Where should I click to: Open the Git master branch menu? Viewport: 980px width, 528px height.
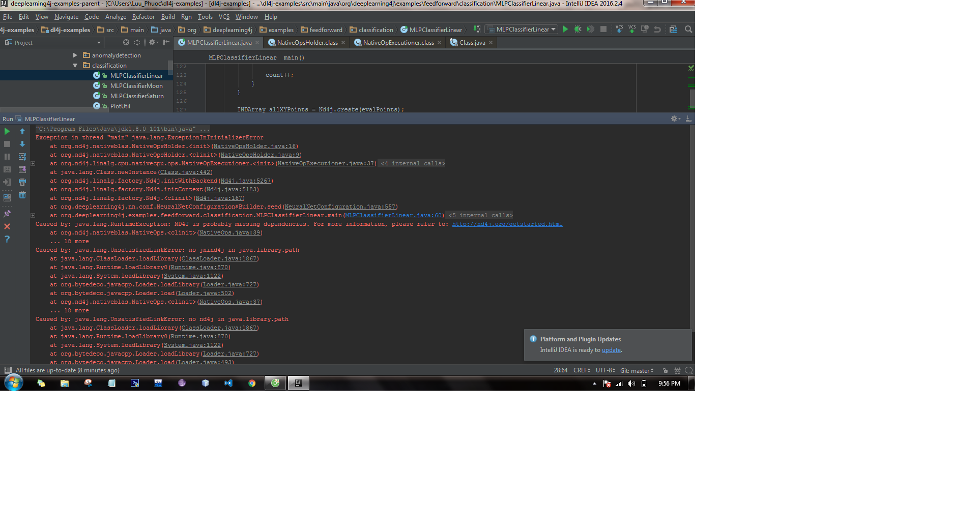click(x=637, y=370)
